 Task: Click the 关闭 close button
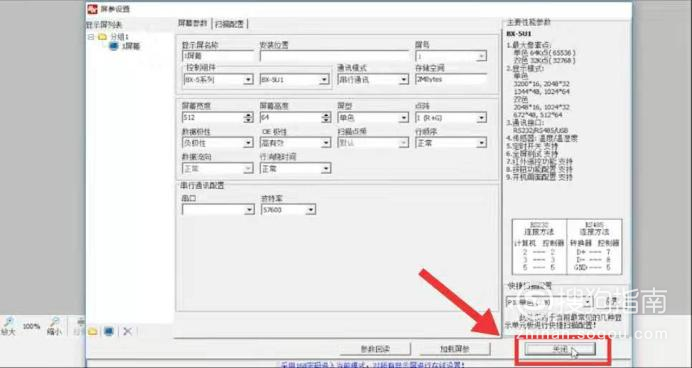pyautogui.click(x=560, y=349)
